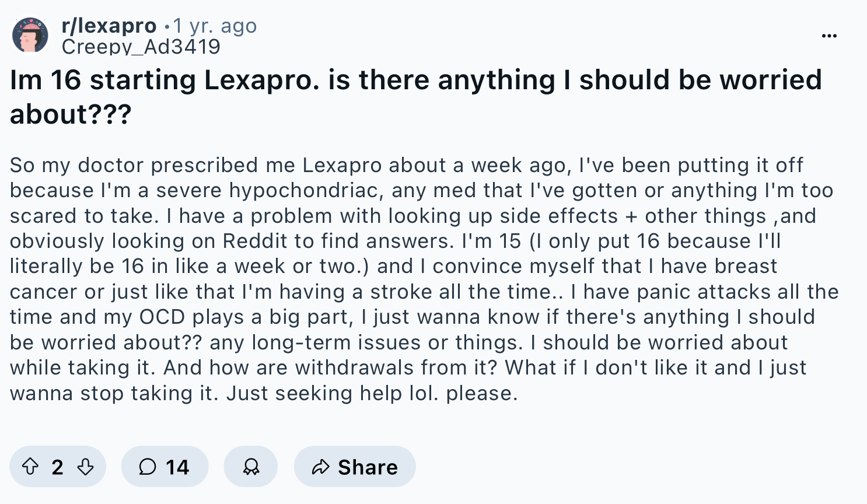Click the Share button label
Viewport: 867px width, 504px height.
(x=368, y=467)
